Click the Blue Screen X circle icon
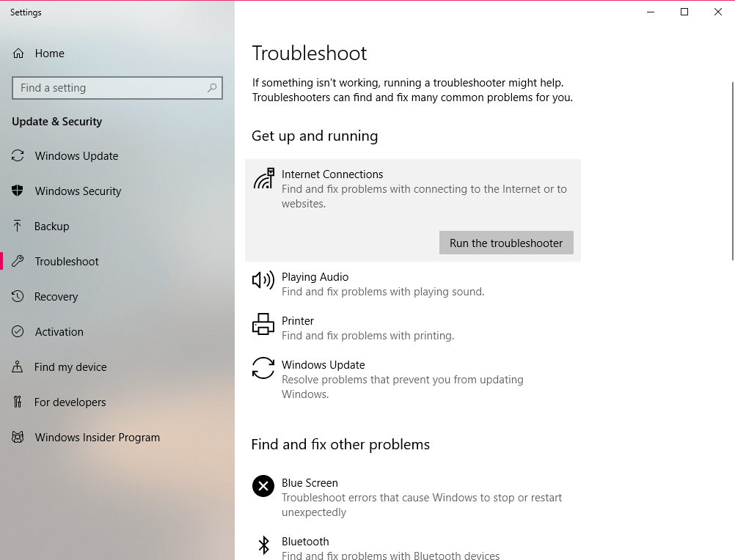This screenshot has height=560, width=735. (263, 486)
